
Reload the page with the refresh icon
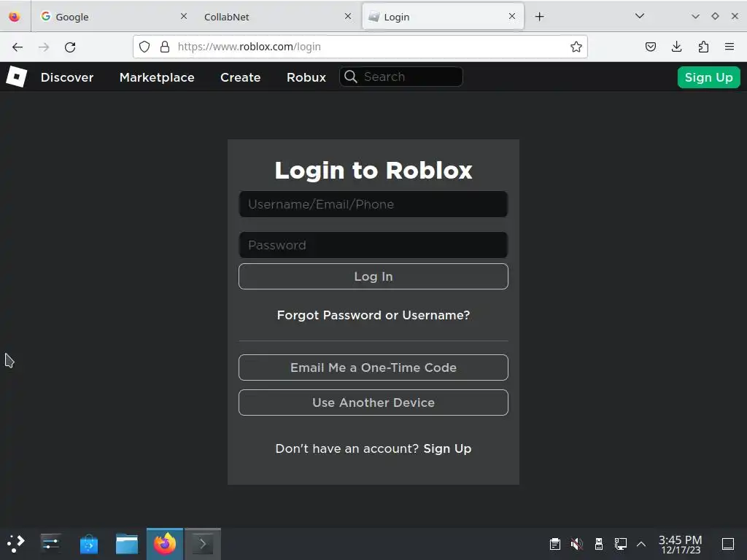click(x=70, y=47)
